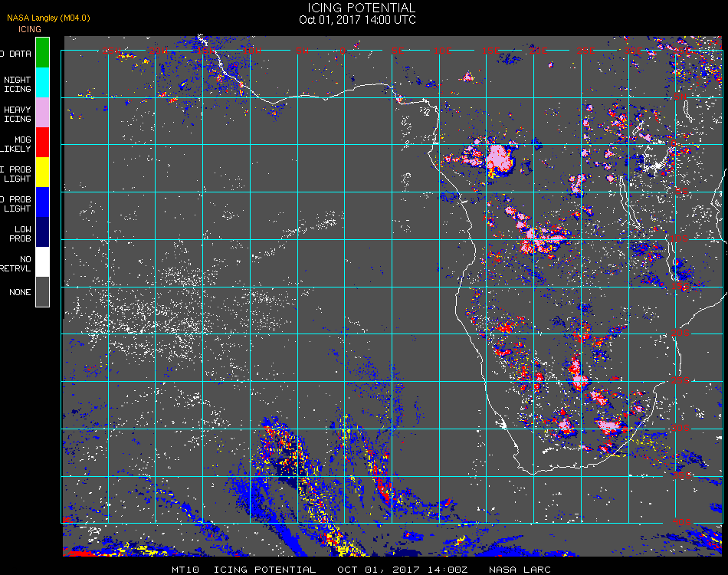
Task: Click the '30E' longitude label
Action: pyautogui.click(x=633, y=51)
